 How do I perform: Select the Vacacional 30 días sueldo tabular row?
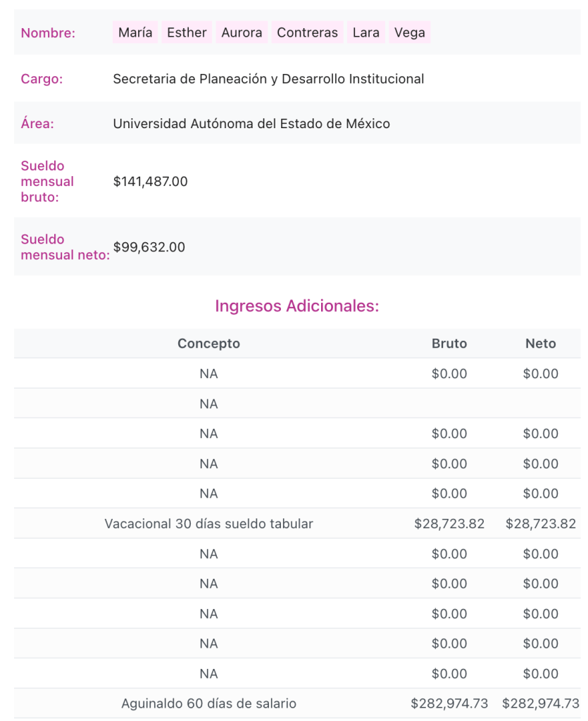[208, 524]
